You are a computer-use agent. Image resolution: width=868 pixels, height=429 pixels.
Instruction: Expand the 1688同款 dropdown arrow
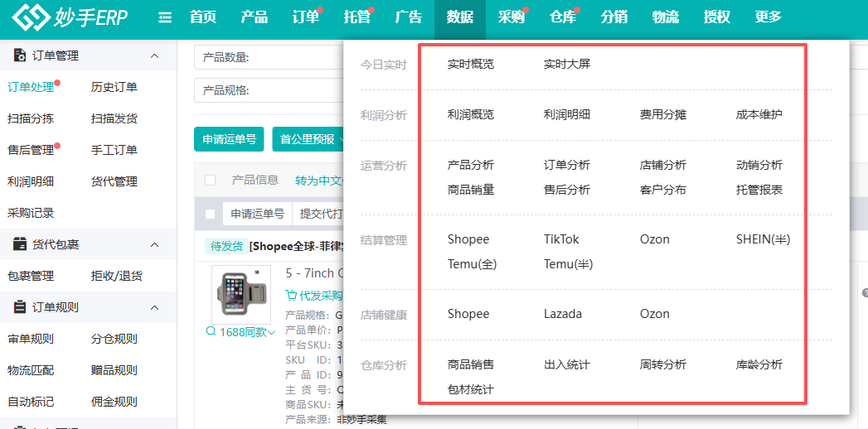(271, 332)
